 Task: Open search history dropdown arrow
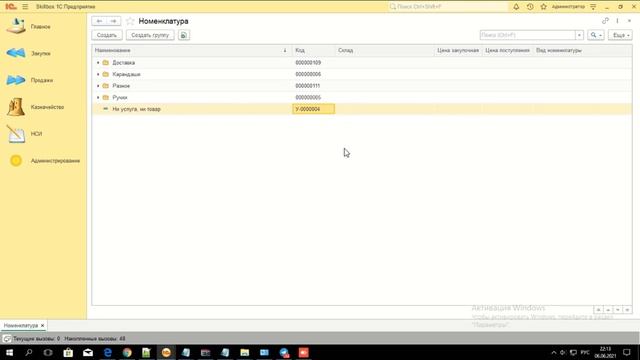[x=579, y=35]
